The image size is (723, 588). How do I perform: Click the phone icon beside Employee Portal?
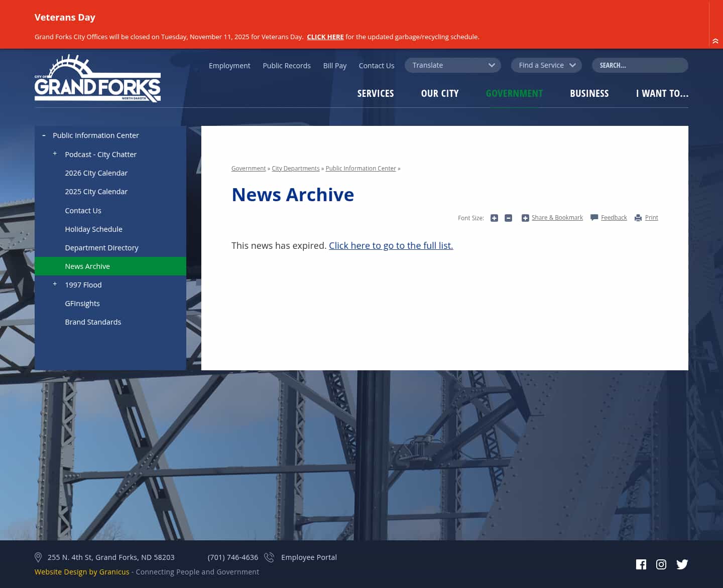pos(269,557)
